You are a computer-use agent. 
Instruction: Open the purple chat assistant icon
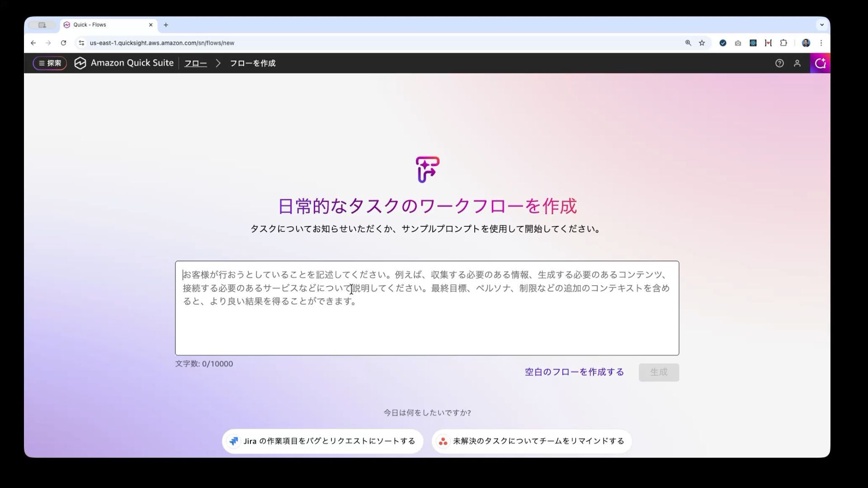(820, 63)
